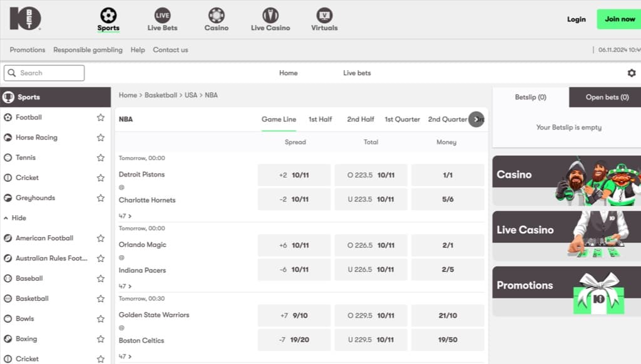Open the Promotions link in subheader
Screen dimensions: 641x364
click(x=28, y=50)
